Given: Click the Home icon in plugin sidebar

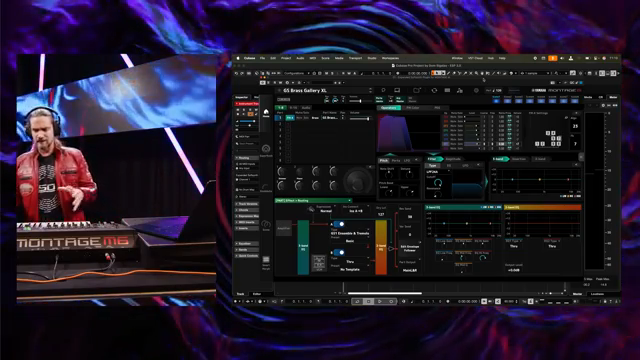Looking at the screenshot, I should (x=266, y=113).
